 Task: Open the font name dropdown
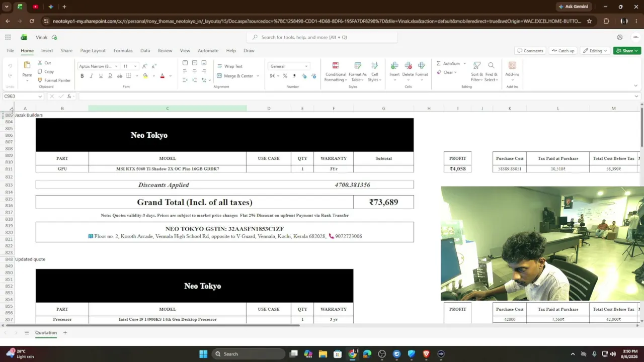pos(116,66)
